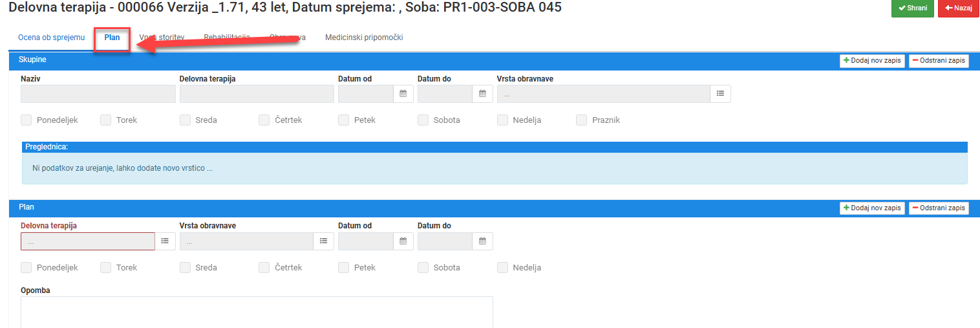This screenshot has height=328, width=980.
Task: Open calendar for Skupine Datum do
Action: pyautogui.click(x=482, y=94)
